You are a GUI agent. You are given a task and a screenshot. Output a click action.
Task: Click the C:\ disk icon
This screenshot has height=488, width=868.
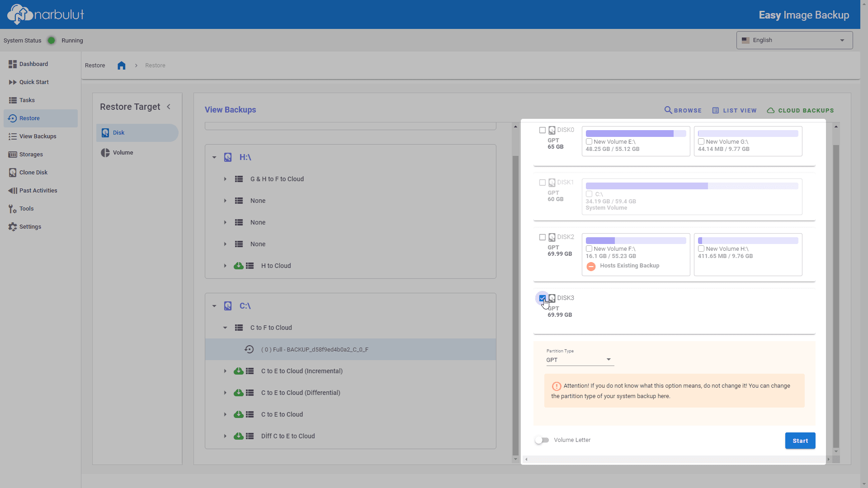point(228,306)
